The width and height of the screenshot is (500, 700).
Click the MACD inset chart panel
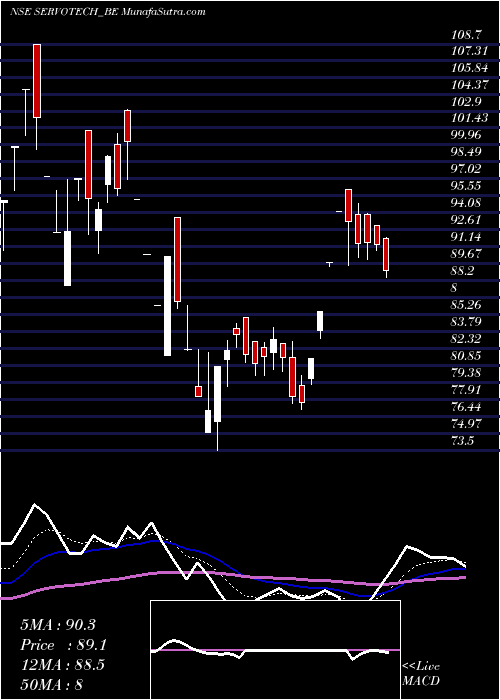(x=275, y=650)
